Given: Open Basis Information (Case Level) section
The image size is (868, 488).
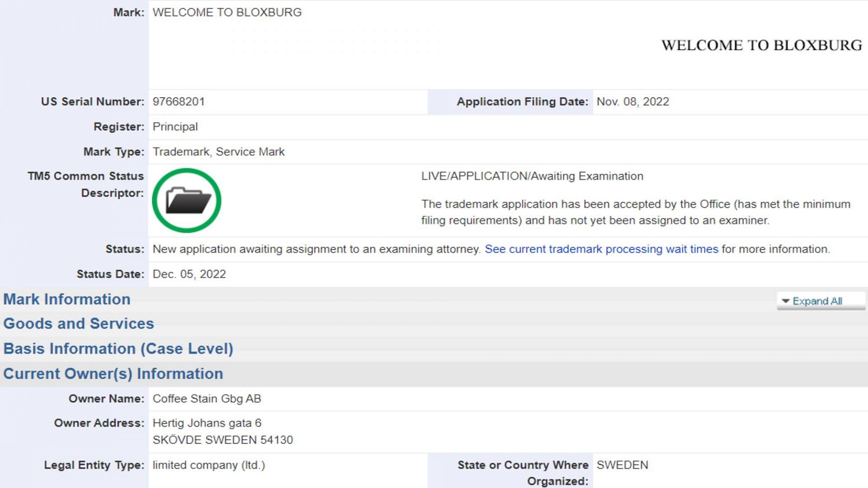Looking at the screenshot, I should pos(118,349).
